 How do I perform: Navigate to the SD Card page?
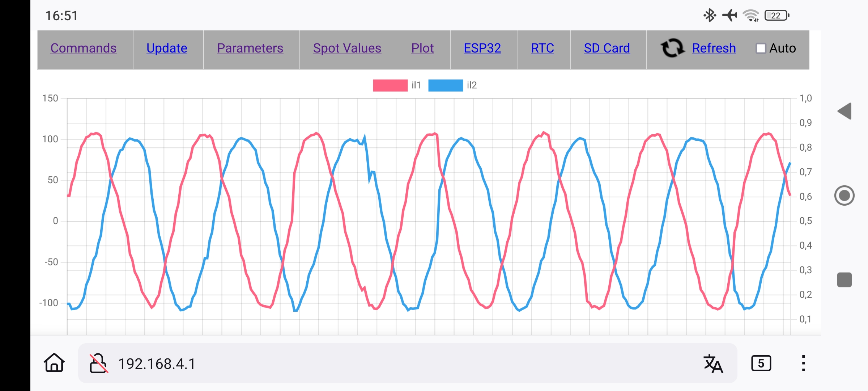tap(607, 48)
